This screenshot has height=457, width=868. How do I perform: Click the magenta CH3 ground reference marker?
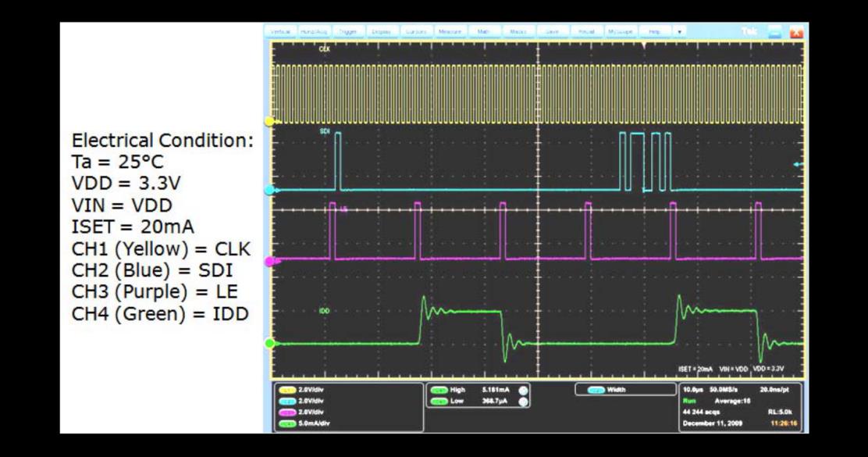click(270, 262)
